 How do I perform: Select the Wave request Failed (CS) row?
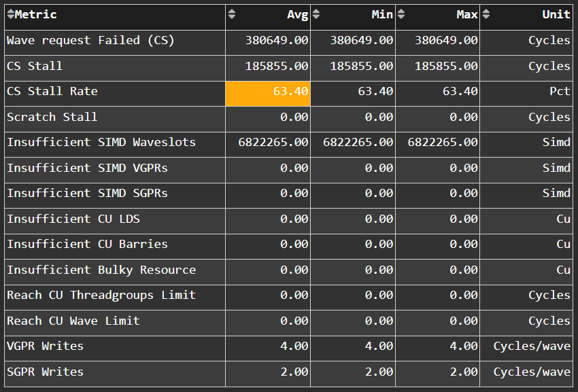(90, 41)
